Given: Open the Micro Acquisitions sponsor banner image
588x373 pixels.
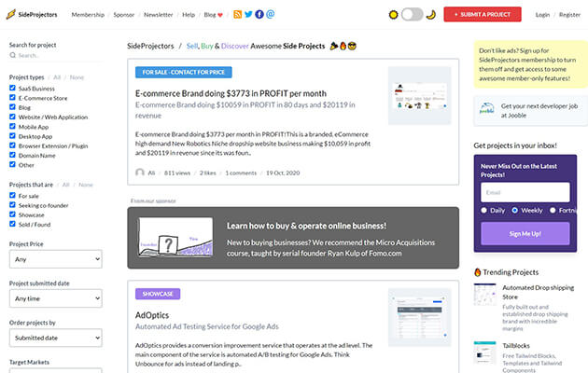Looking at the screenshot, I should (x=175, y=238).
